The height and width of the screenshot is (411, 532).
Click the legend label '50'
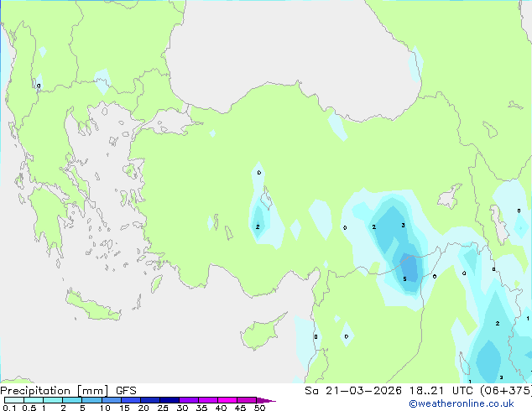259,408
